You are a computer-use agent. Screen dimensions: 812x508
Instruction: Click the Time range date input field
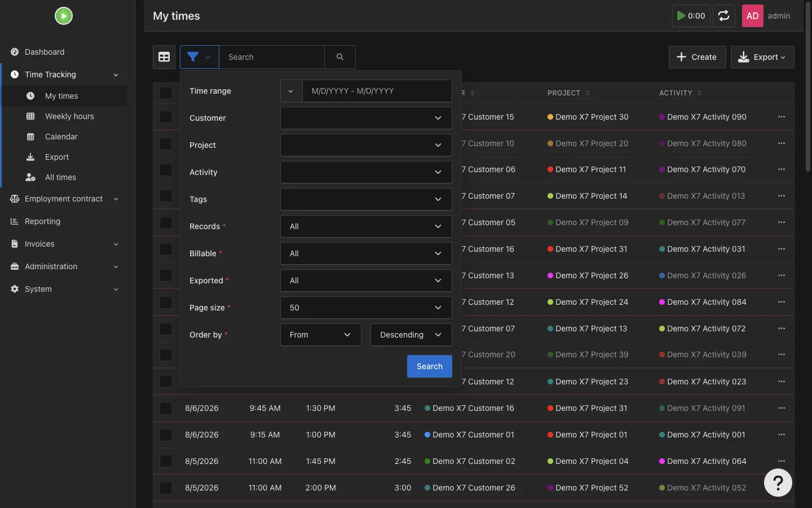coord(377,91)
